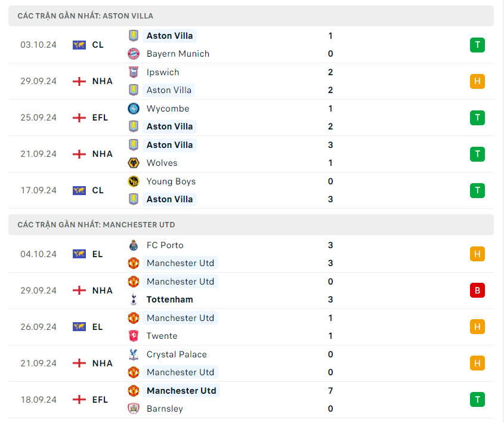Click the green T badge for Bayern match
Viewport: 504px width, 423px height.
[477, 45]
